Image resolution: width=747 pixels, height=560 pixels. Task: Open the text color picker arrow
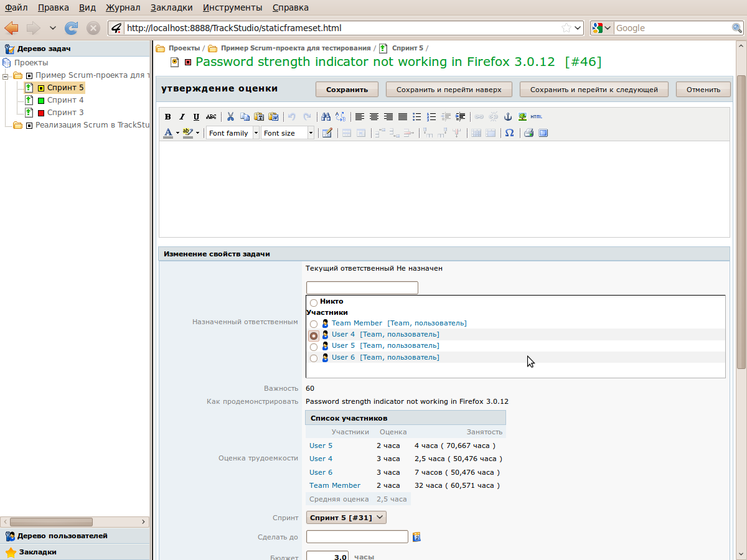(177, 133)
